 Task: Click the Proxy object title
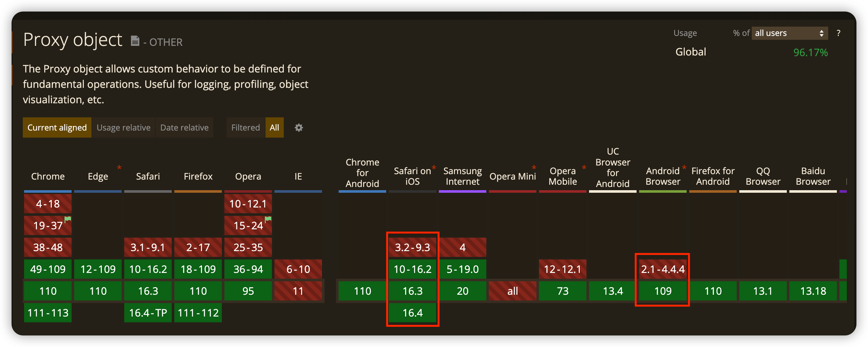coord(73,40)
